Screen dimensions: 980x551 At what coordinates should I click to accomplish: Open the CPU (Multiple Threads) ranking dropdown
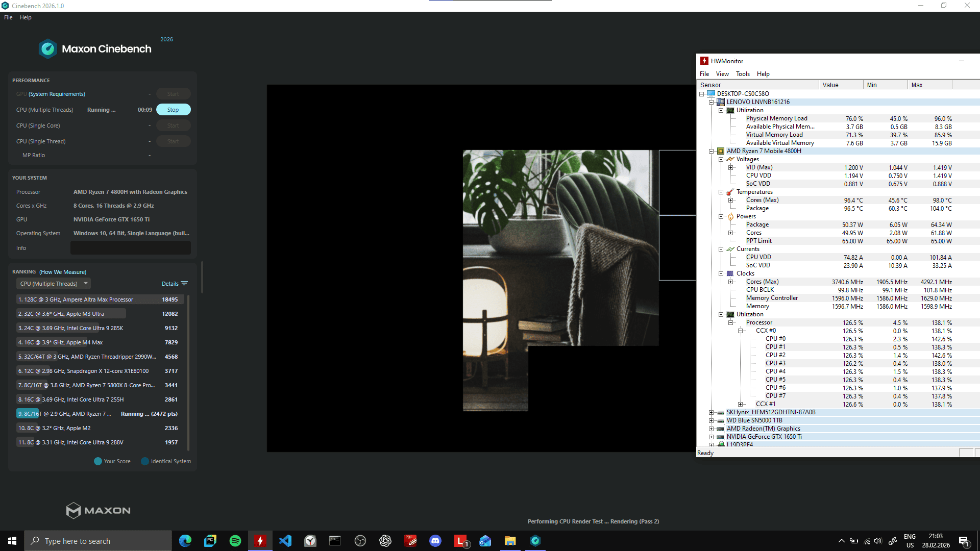click(54, 284)
